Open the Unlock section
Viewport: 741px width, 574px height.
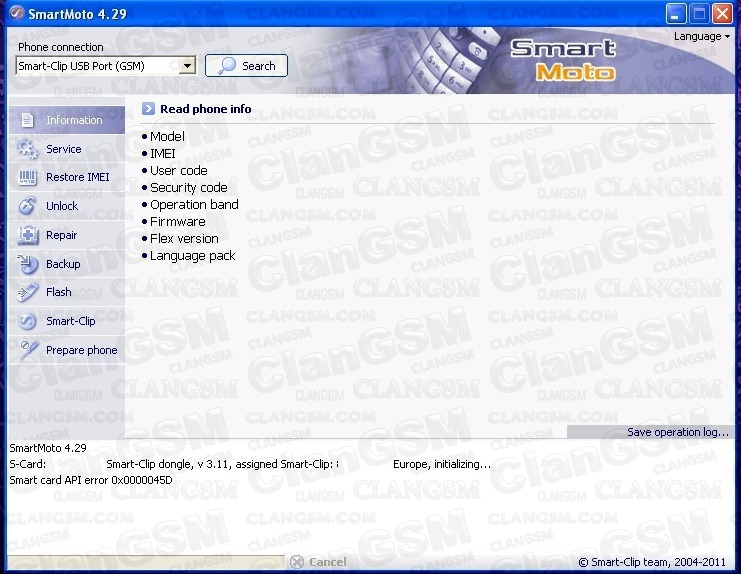tap(67, 206)
